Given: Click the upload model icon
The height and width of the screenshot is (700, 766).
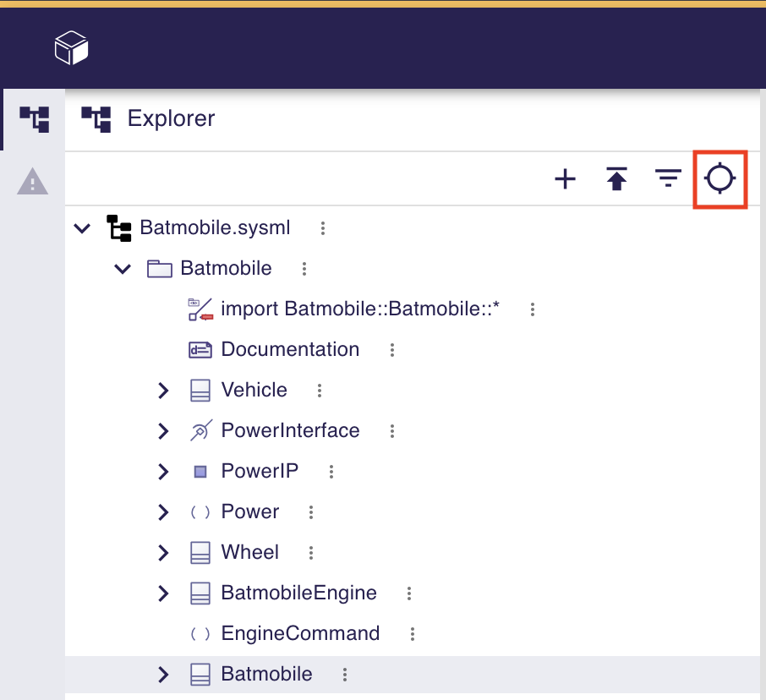Looking at the screenshot, I should pyautogui.click(x=616, y=178).
